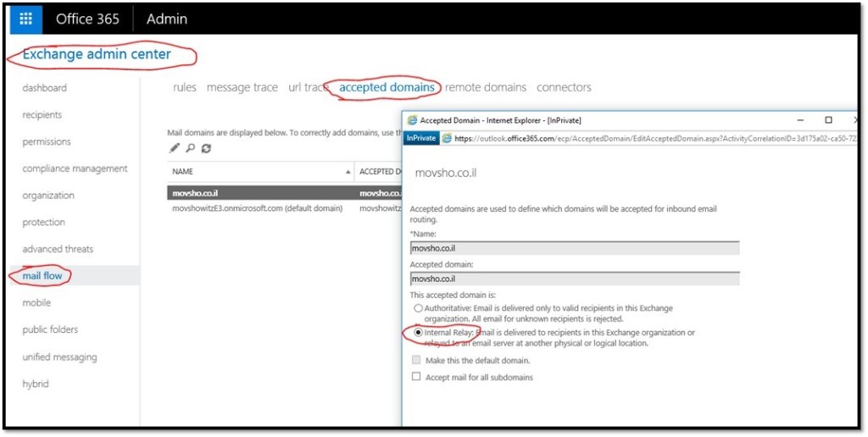Open the Office 365 app launcher grid

pos(25,19)
